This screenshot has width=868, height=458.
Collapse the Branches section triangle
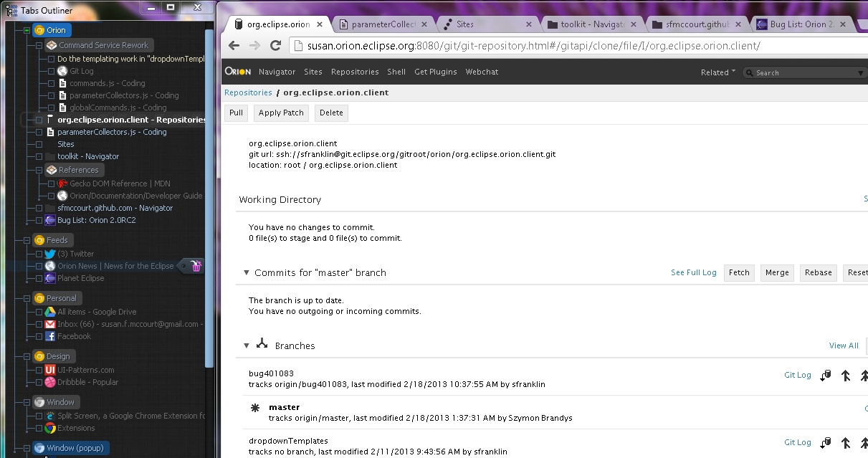(246, 345)
